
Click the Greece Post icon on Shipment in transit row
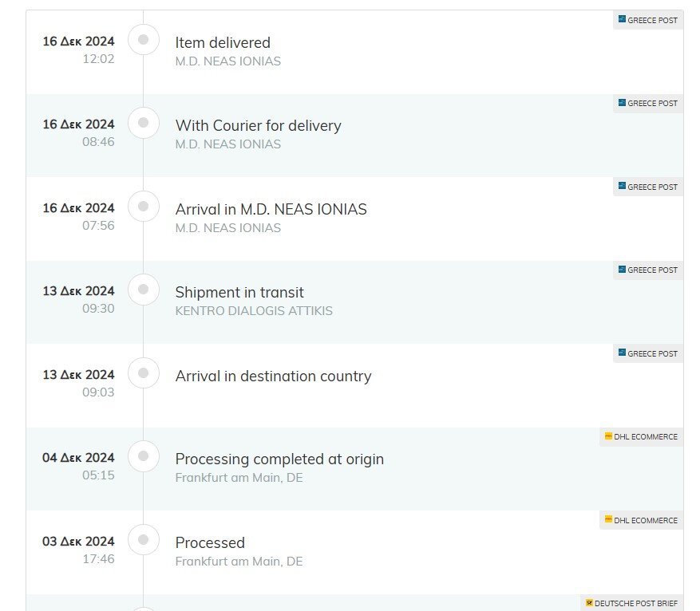tap(622, 270)
